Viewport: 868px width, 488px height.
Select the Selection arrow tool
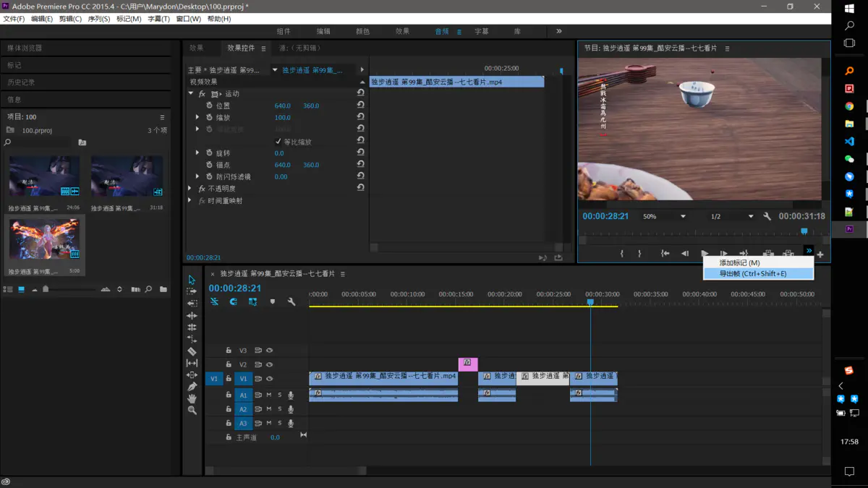[192, 280]
